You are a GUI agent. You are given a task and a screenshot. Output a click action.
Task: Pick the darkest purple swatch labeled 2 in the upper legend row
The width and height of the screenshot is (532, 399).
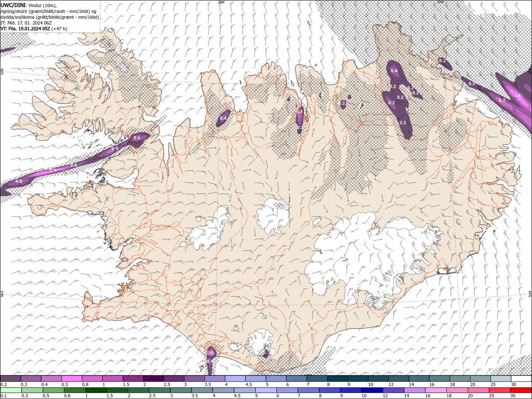[153, 379]
